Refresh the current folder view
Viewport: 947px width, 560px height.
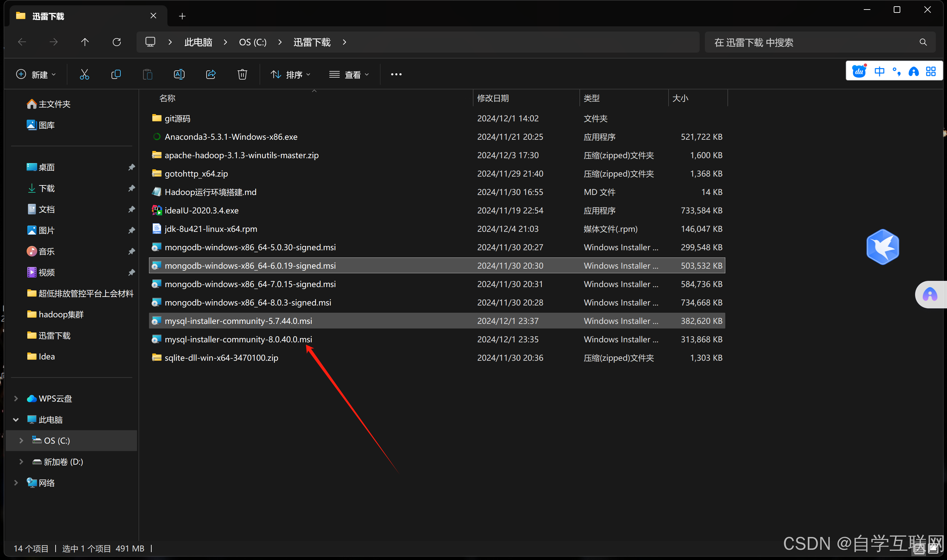click(x=117, y=42)
